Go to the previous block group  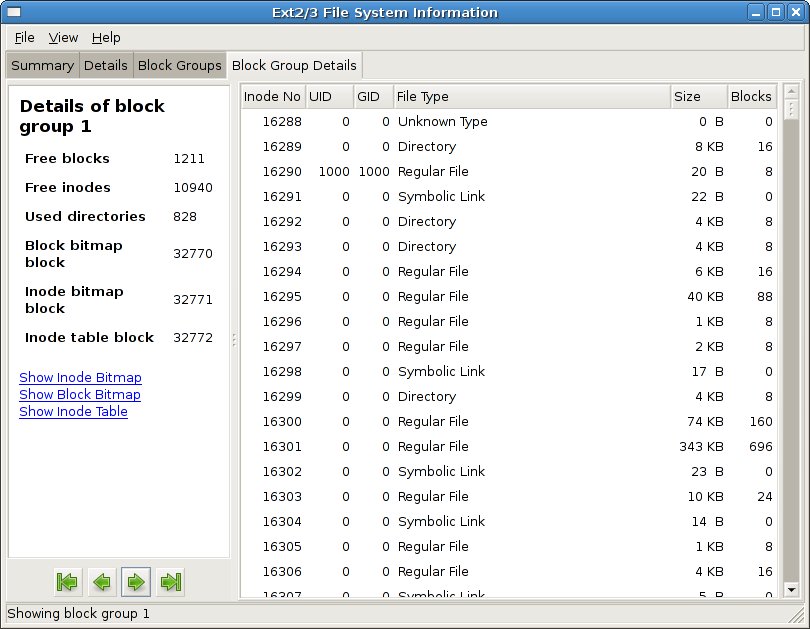pos(102,581)
